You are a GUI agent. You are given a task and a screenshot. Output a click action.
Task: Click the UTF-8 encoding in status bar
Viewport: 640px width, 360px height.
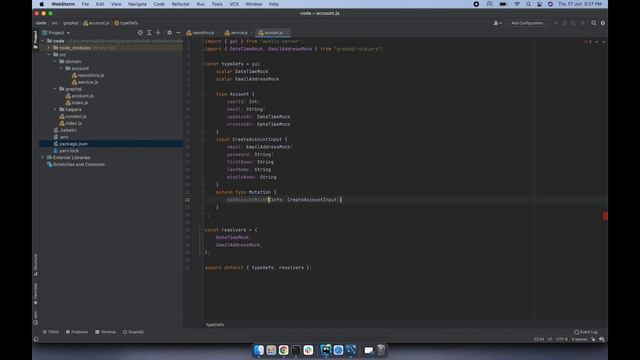click(561, 339)
